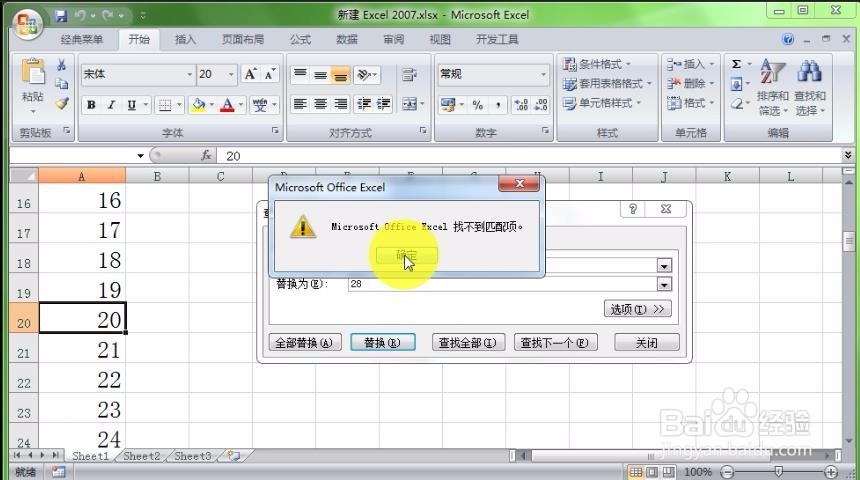Open Find and Select binoculars

tap(810, 88)
